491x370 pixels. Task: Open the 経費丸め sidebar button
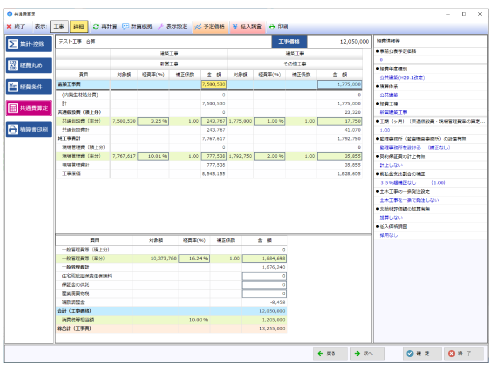[x=29, y=65]
